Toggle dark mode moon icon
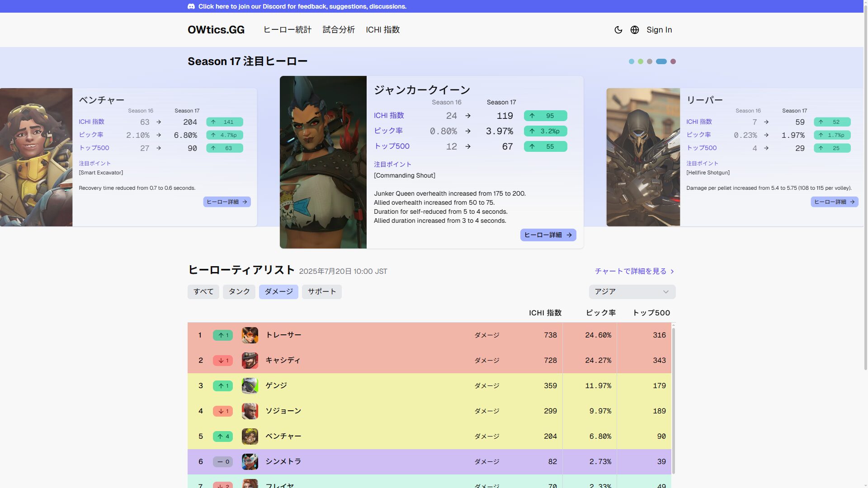Screen dimensions: 868x488 (x=618, y=30)
